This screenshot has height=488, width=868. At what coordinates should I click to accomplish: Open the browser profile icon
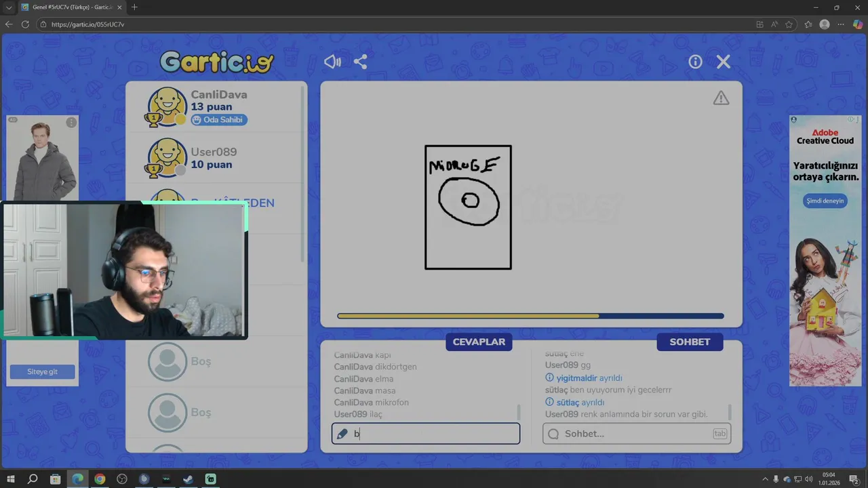[x=825, y=24]
